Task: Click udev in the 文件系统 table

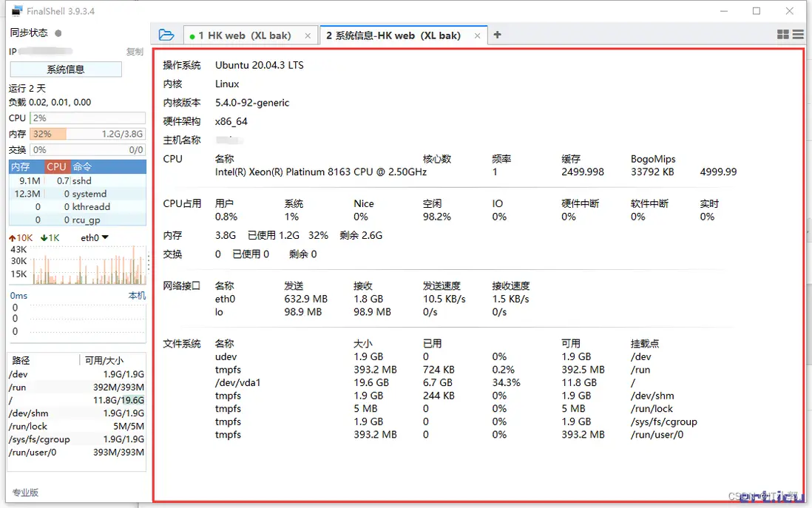Action: pyautogui.click(x=226, y=357)
